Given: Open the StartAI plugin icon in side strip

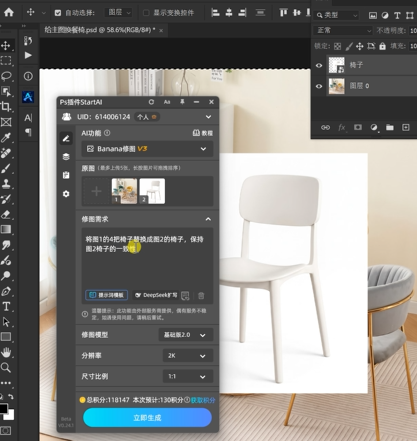Looking at the screenshot, I should (x=28, y=97).
